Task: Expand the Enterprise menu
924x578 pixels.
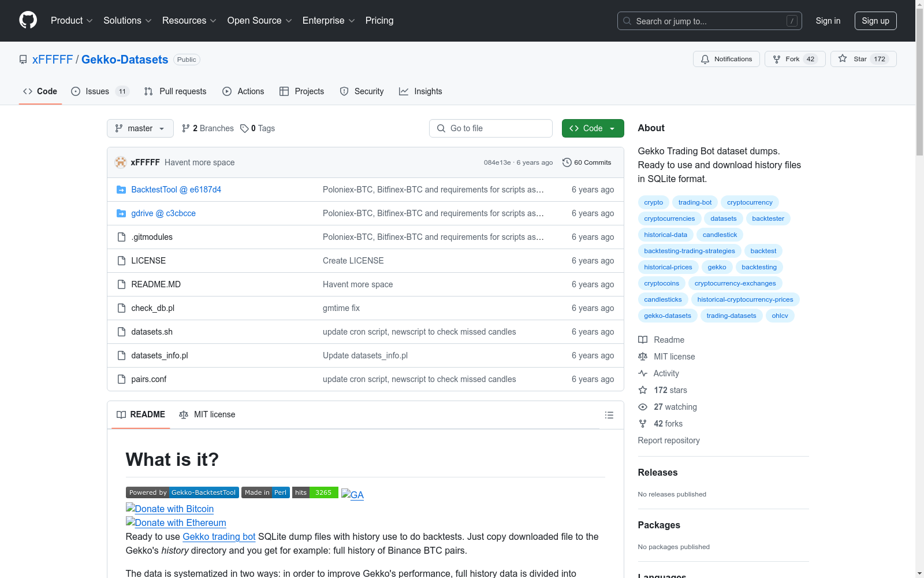Action: pyautogui.click(x=329, y=20)
